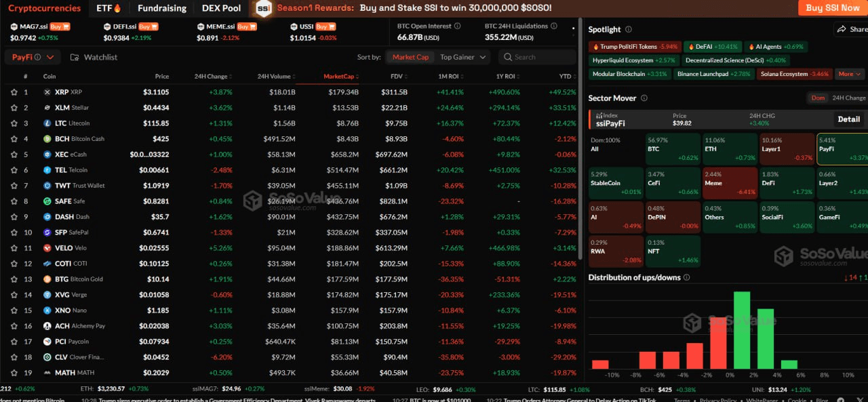Open the Fundraising tab
Screen dimensions: 868x402
[161, 8]
